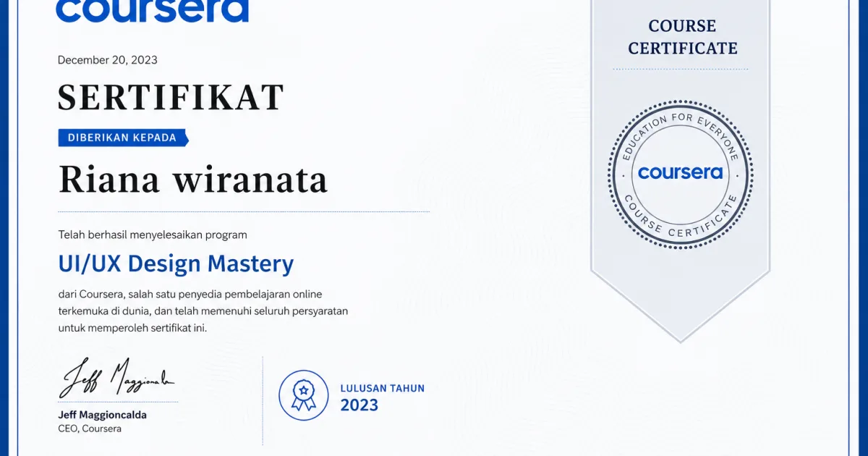Click the date "December 20, 2023"
The height and width of the screenshot is (456, 868).
point(108,60)
